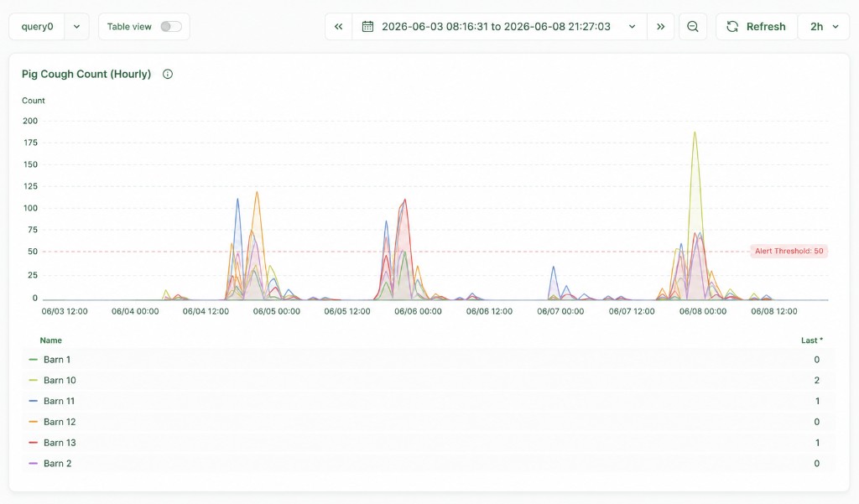Screen dimensions: 859x504
Task: Click the circular refresh arrows icon
Action: (x=732, y=26)
